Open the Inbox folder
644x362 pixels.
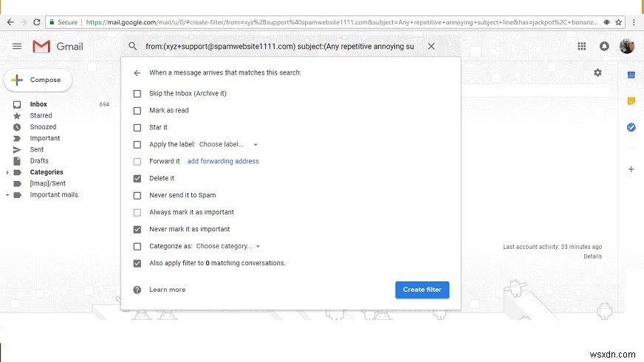click(x=38, y=104)
